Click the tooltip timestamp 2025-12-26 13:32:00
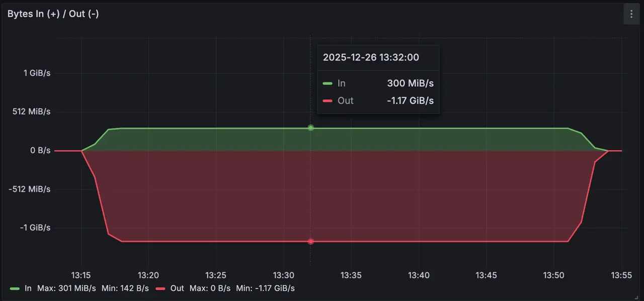Viewport: 644px width, 301px height. [x=371, y=57]
